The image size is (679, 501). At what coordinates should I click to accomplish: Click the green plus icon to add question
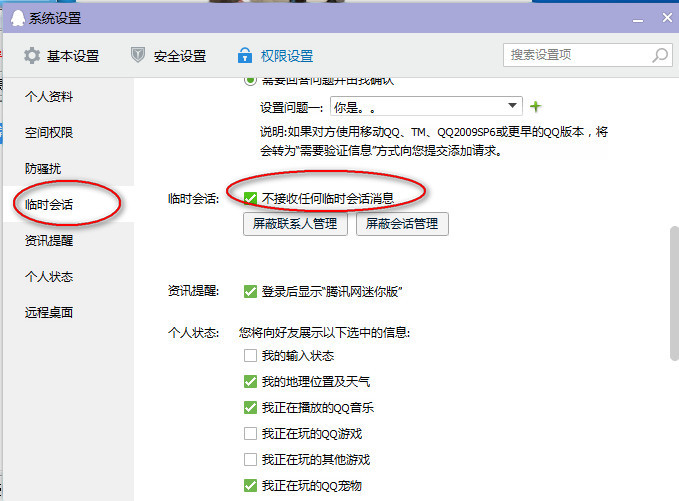coord(536,106)
